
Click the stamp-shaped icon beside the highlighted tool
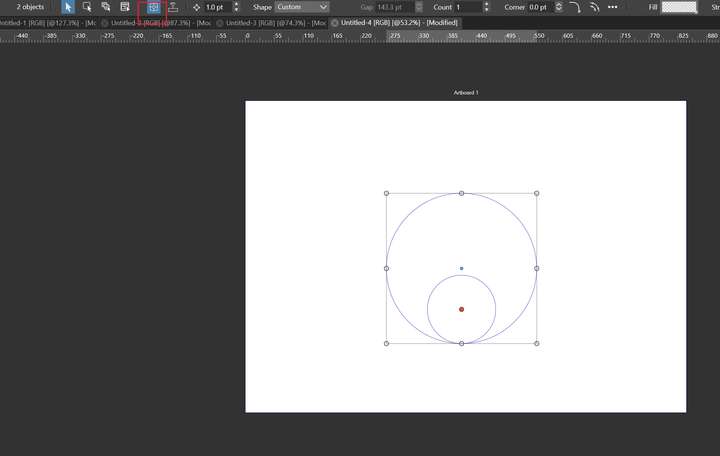coord(173,7)
